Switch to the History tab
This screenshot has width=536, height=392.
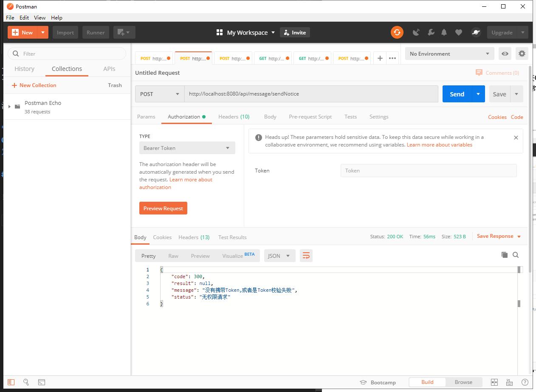point(24,69)
